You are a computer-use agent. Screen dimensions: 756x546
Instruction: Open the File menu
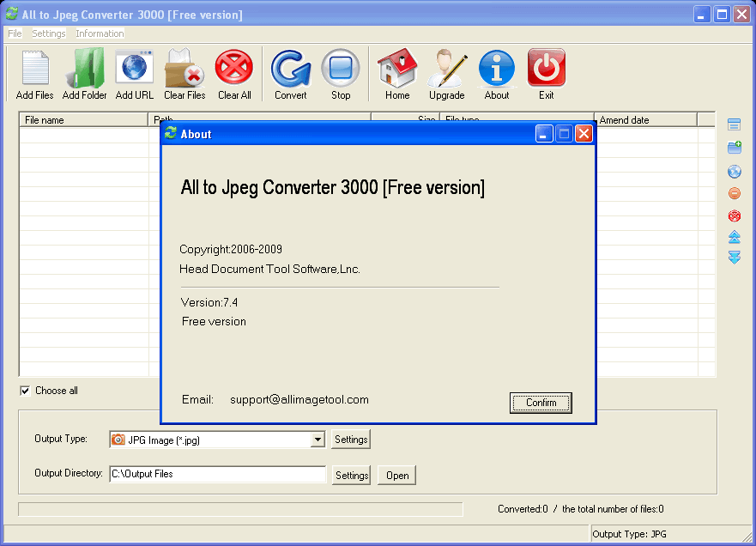click(14, 33)
